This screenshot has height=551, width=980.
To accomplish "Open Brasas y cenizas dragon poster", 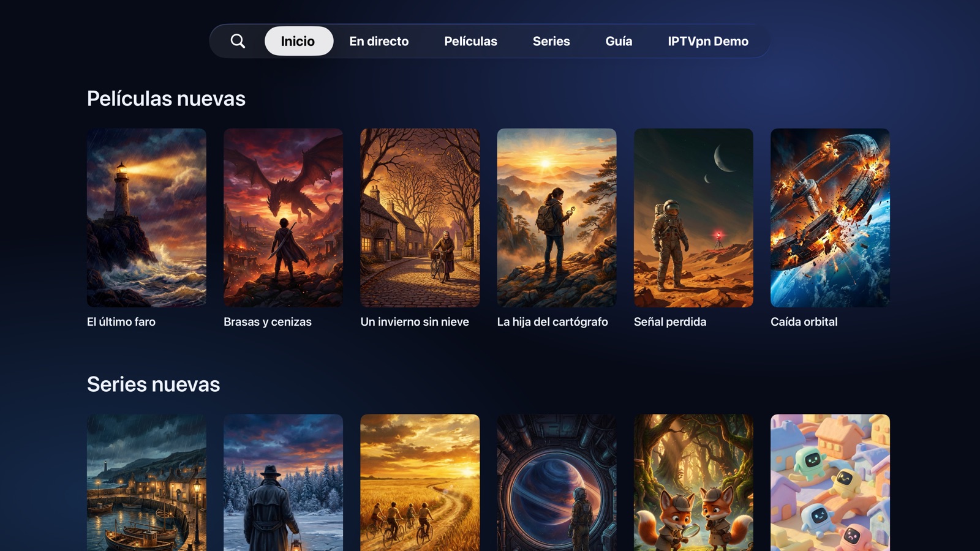I will coord(283,218).
